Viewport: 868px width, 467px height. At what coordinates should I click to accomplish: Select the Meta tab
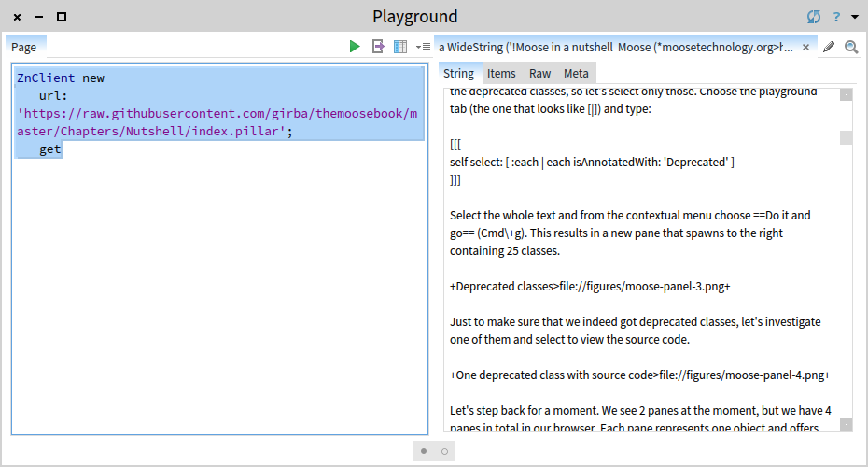click(576, 73)
